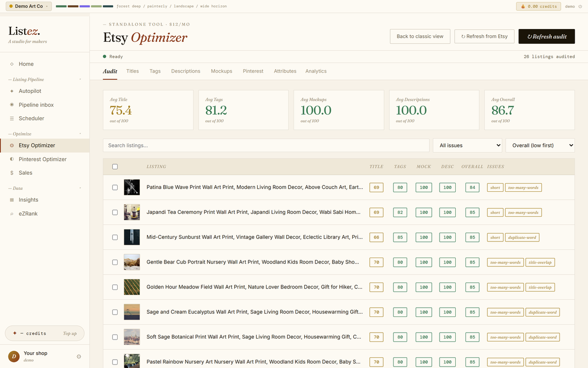Click the shop avatar letter D
588x368 pixels.
14,356
